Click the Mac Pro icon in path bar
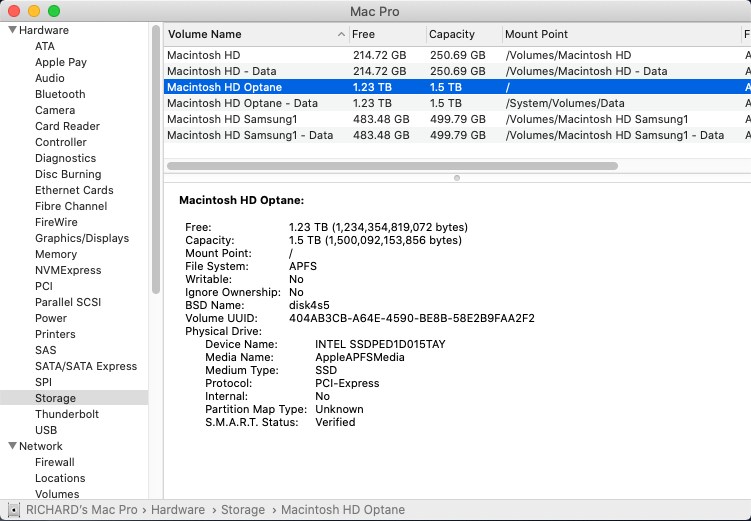Viewport: 751px width, 521px height. point(14,510)
